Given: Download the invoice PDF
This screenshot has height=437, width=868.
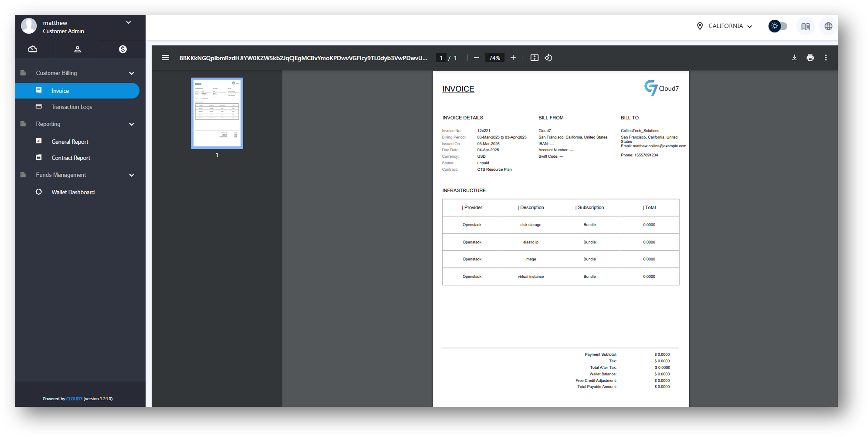Looking at the screenshot, I should pos(794,58).
